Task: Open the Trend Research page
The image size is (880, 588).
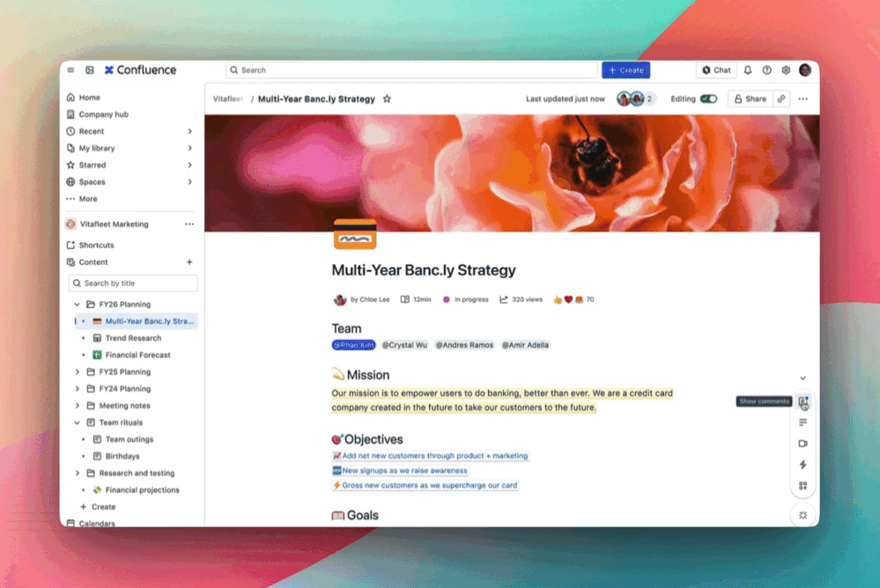Action: (x=133, y=338)
